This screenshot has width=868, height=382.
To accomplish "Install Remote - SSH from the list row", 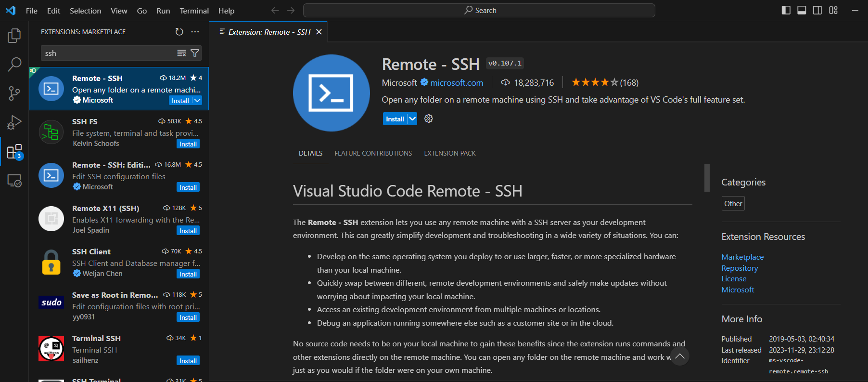I will (180, 100).
